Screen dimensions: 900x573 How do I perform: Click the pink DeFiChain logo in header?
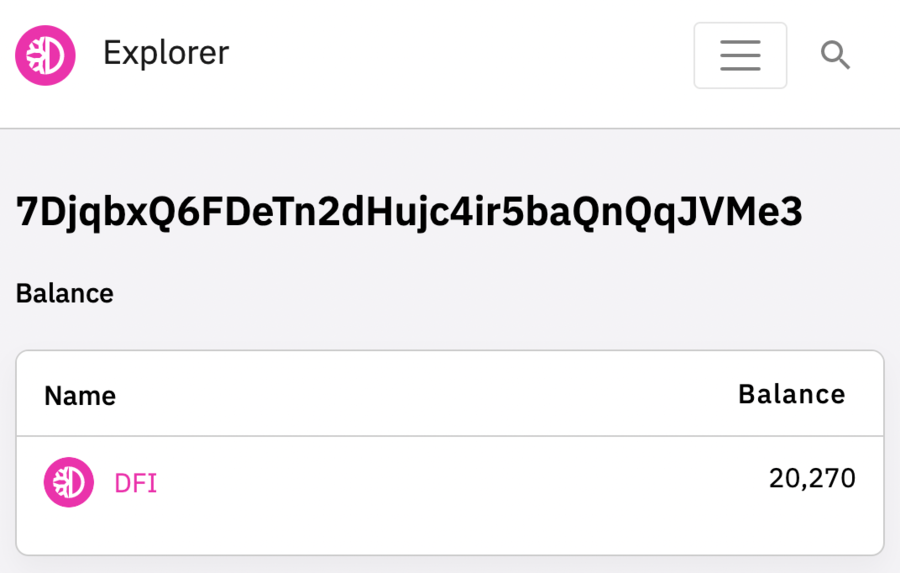pos(45,55)
